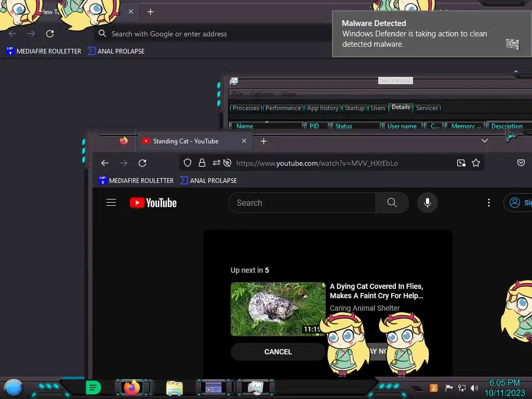Open the Pocket save icon in Firefox toolbar
Viewport: 532px width, 399px height.
click(x=521, y=163)
